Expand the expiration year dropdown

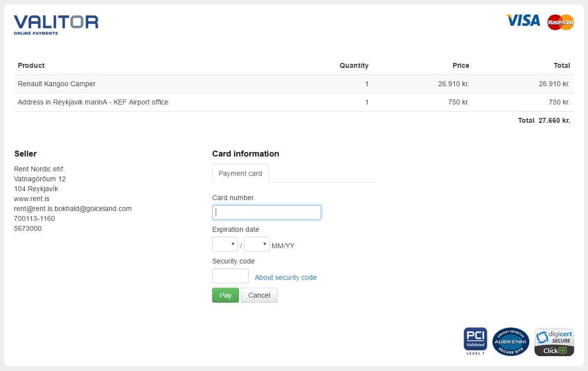257,244
